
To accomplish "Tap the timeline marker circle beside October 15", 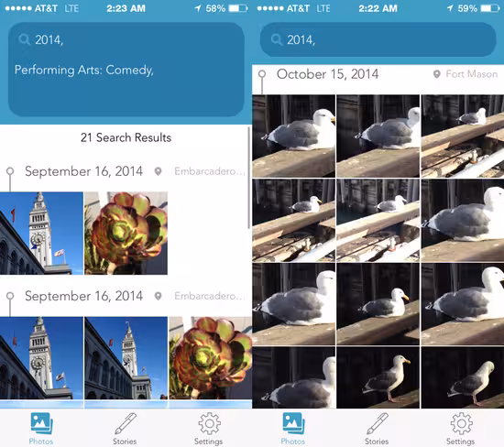I will (x=262, y=74).
